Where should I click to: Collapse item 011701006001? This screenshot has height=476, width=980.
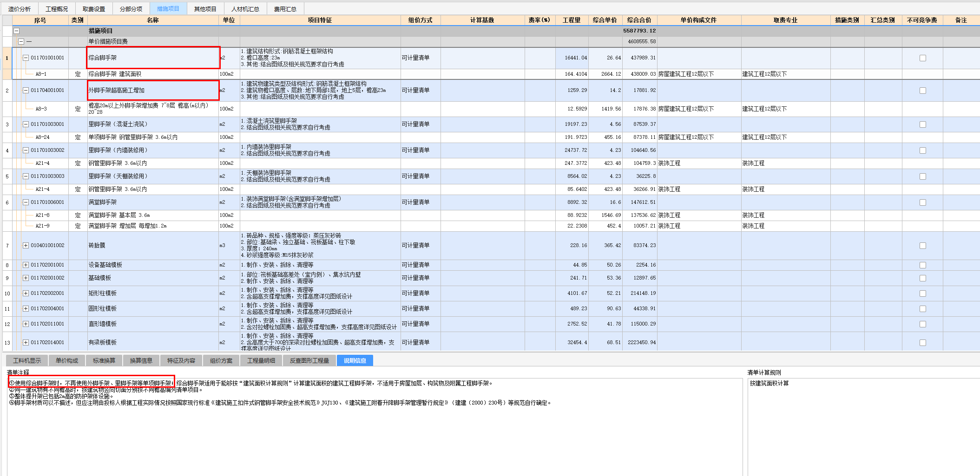point(26,202)
